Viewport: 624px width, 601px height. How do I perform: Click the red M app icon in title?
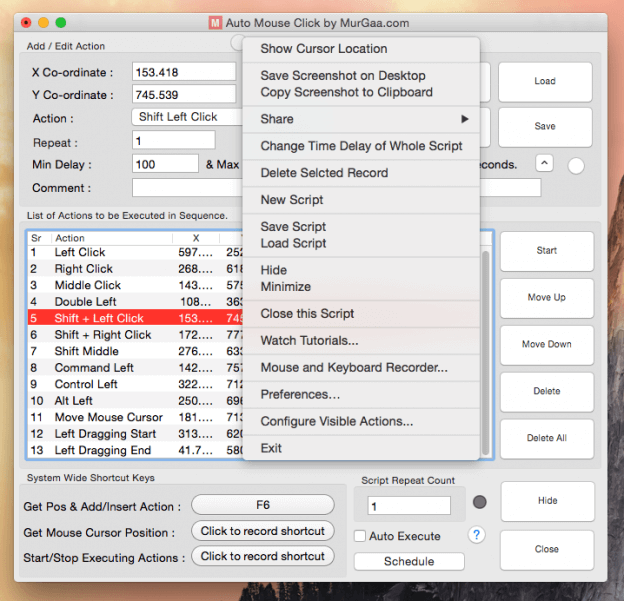pyautogui.click(x=215, y=23)
